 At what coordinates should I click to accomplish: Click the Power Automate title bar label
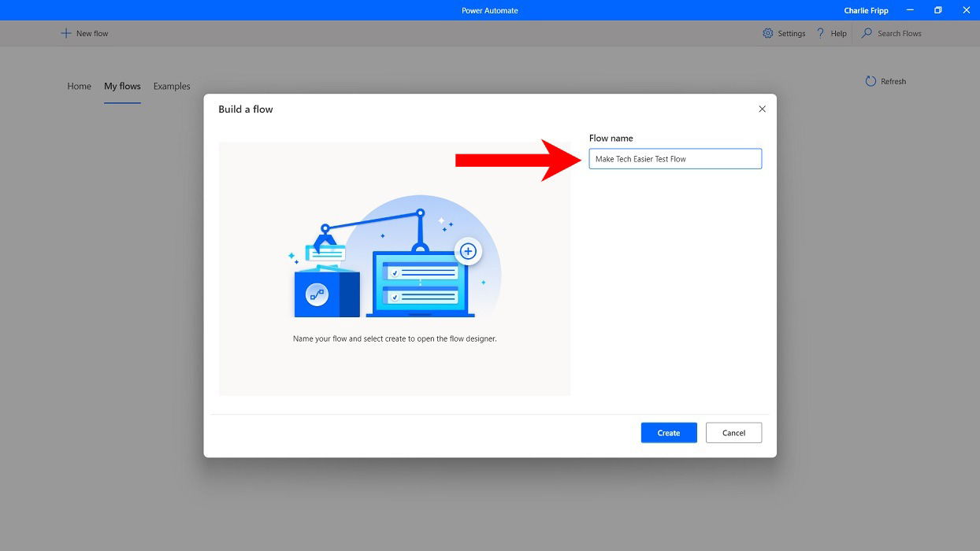coord(490,10)
